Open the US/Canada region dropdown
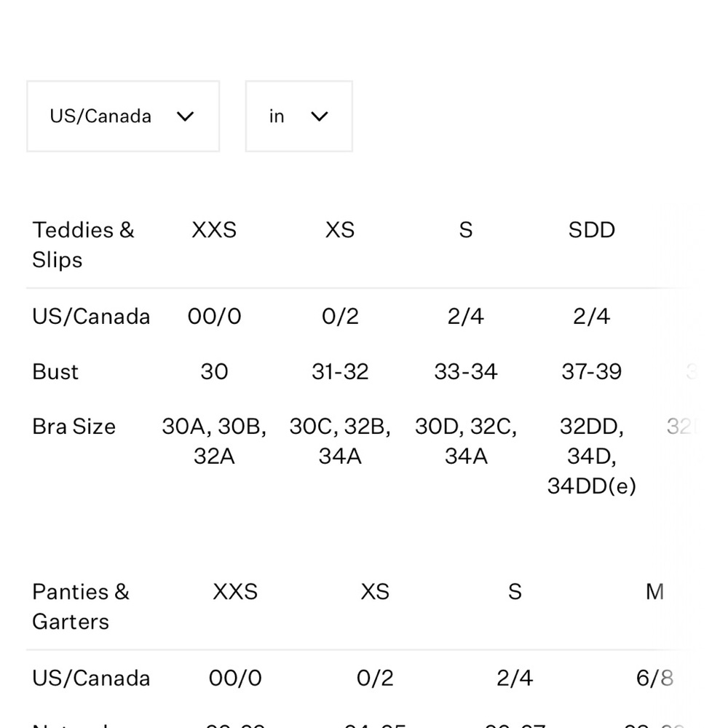This screenshot has width=728, height=728. tap(123, 116)
